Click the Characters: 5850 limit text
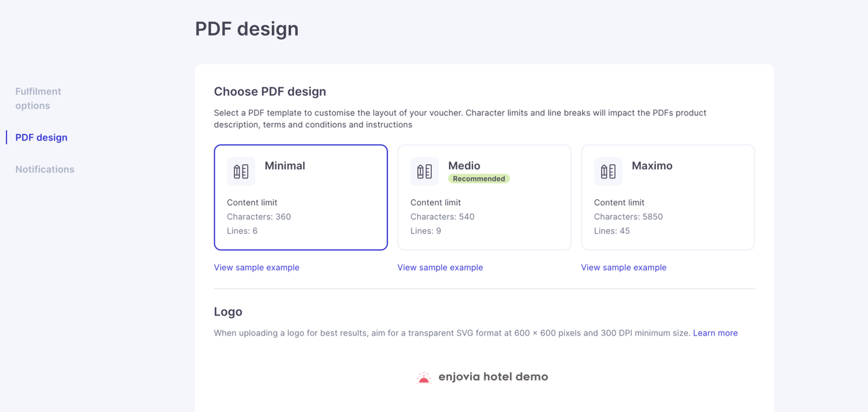Viewport: 868px width, 412px height. click(x=628, y=217)
